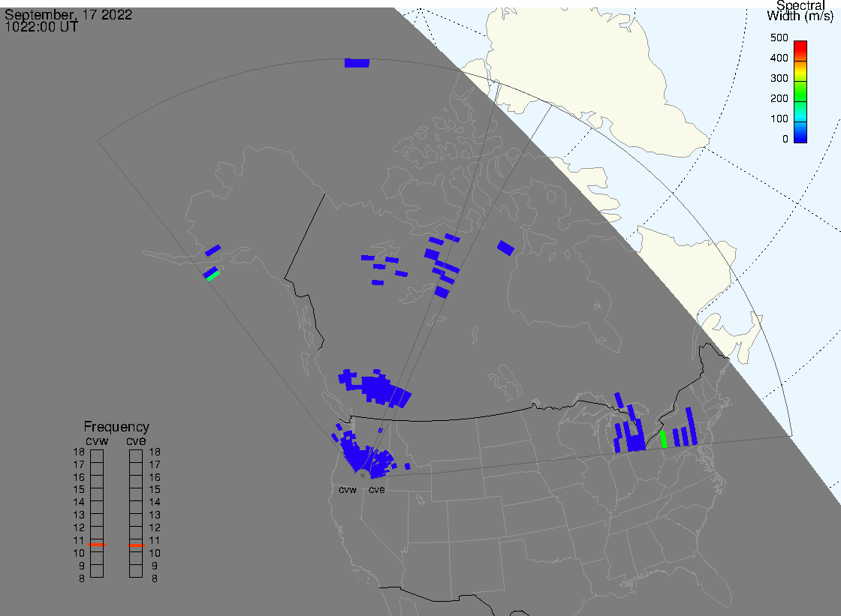The image size is (841, 616).
Task: Click the "100" color bar label
Action: (779, 119)
